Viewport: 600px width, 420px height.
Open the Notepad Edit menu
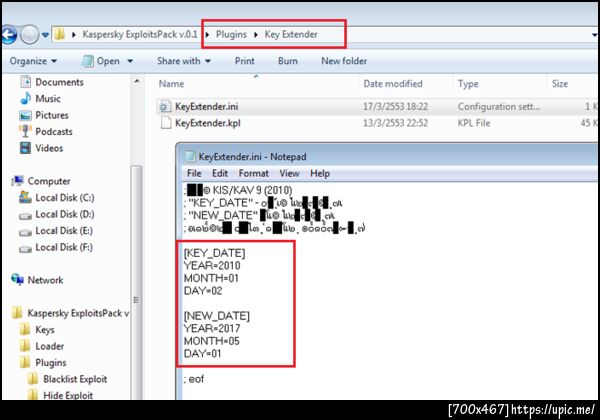pos(220,174)
